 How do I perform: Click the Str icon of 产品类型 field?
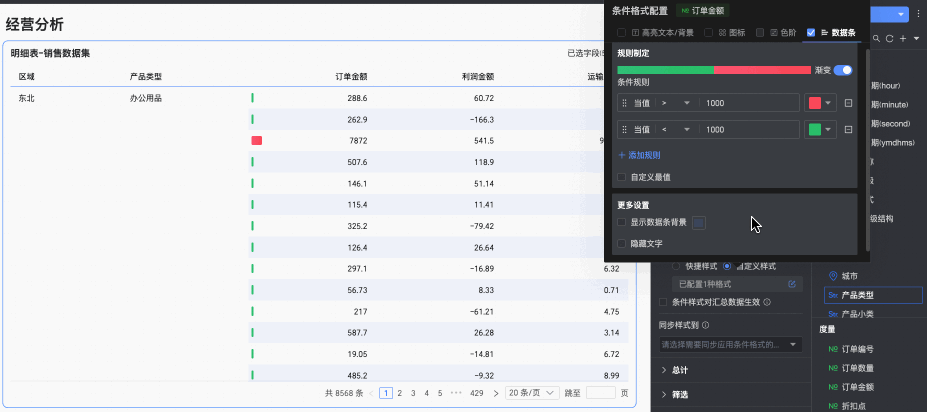(x=833, y=295)
